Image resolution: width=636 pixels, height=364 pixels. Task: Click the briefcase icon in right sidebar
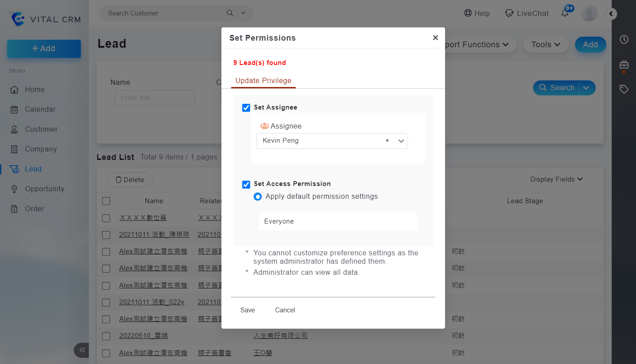point(624,65)
